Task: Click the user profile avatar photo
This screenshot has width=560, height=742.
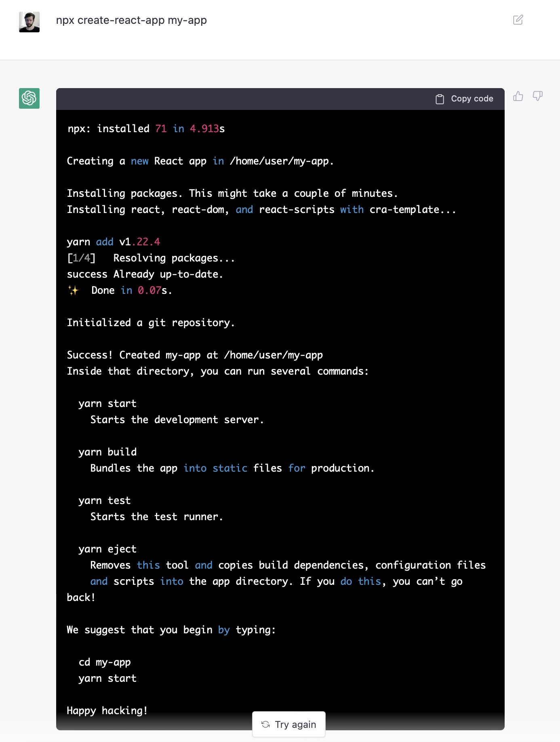Action: 29,22
